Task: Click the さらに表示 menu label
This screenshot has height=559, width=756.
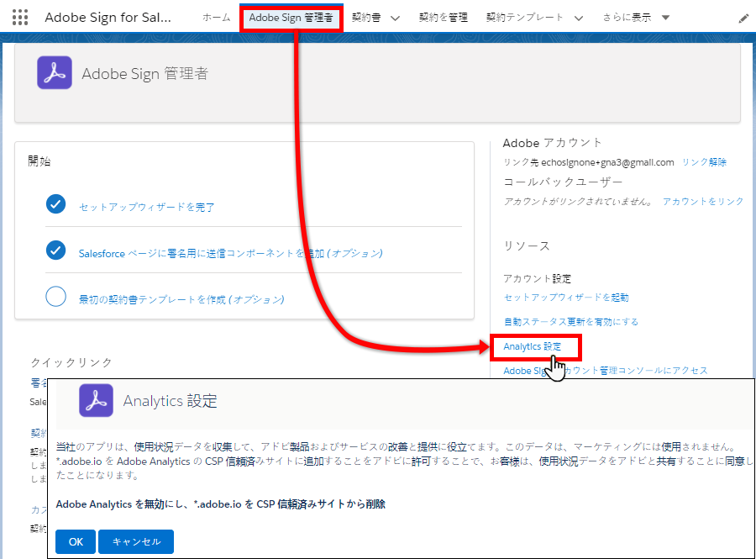Action: (x=627, y=18)
